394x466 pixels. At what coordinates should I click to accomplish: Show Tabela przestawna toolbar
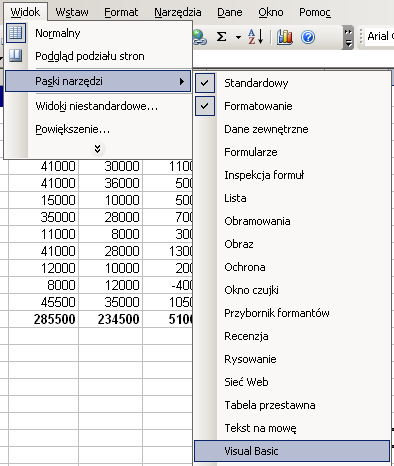pyautogui.click(x=292, y=405)
